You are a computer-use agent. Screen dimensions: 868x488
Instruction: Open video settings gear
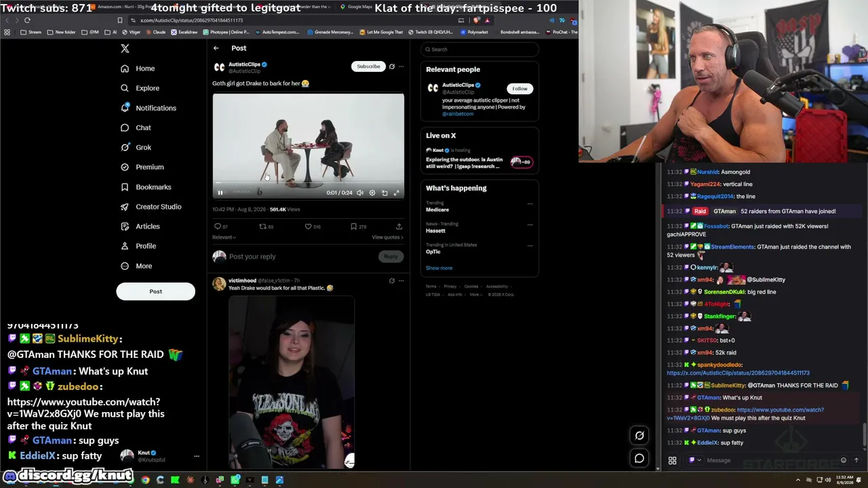click(372, 192)
